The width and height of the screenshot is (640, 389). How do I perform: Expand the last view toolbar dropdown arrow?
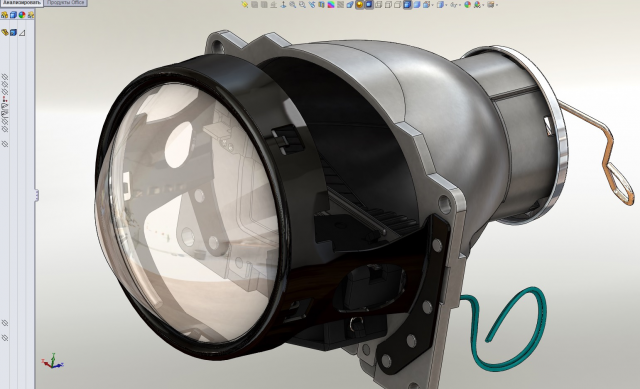point(497,5)
